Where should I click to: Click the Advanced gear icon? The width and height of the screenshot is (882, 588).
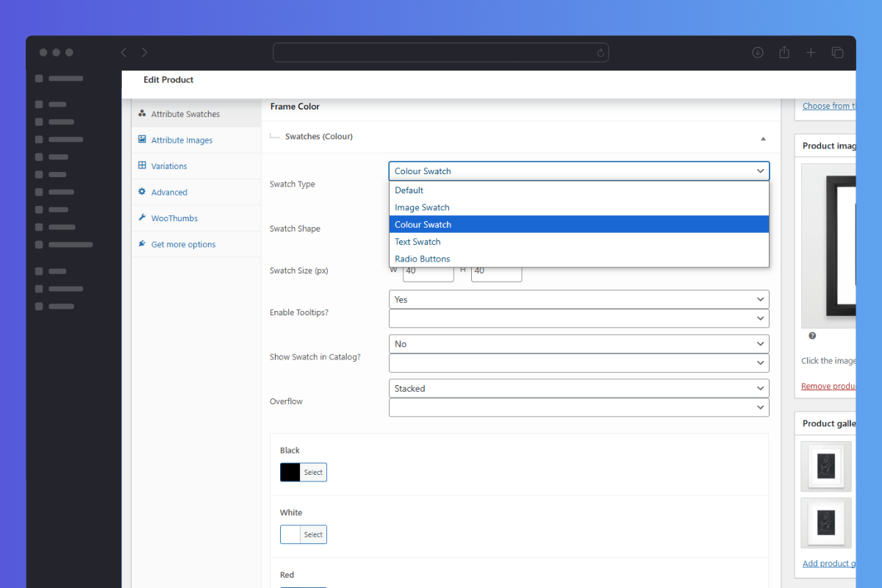(142, 192)
